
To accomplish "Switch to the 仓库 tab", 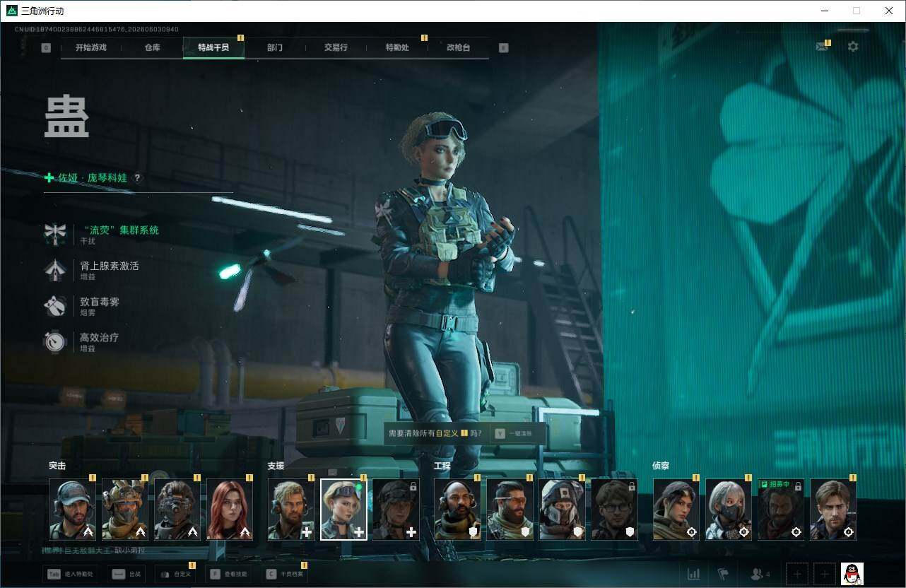I will tap(153, 47).
